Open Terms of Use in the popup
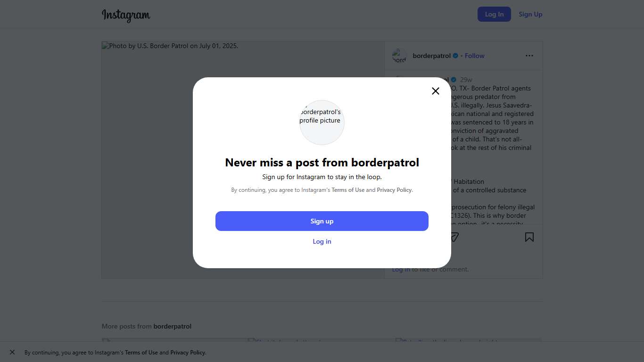 (x=348, y=190)
